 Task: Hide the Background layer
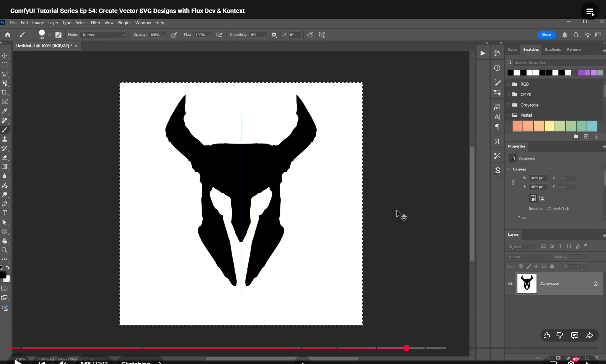[x=510, y=284]
